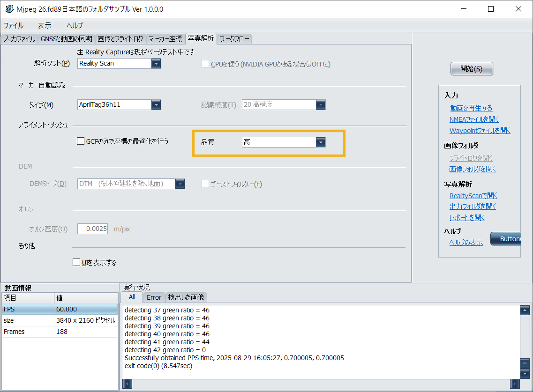
Task: Switch to the マーカー座標 tab
Action: pos(165,39)
